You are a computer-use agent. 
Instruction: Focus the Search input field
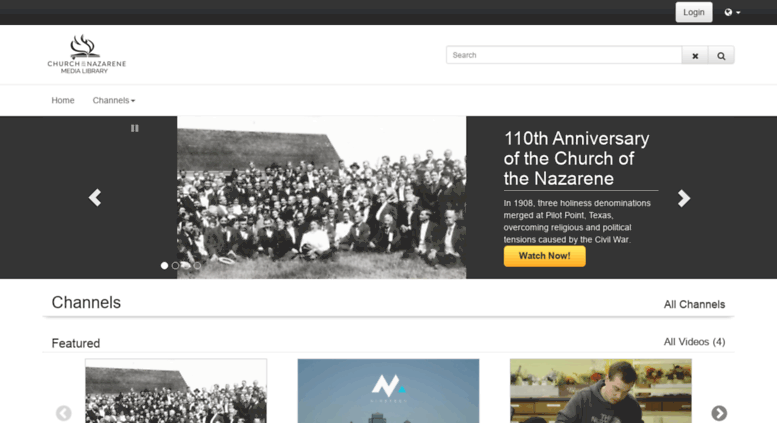(564, 55)
